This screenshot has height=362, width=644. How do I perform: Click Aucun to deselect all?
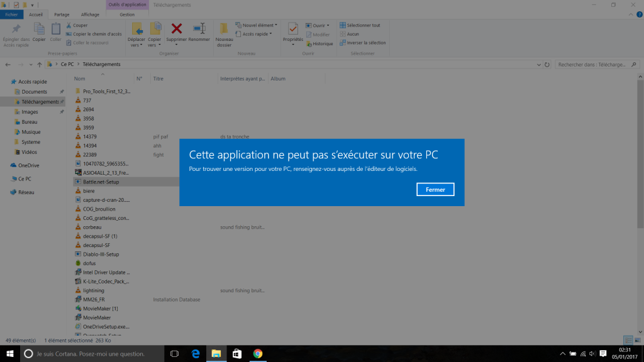tap(349, 34)
